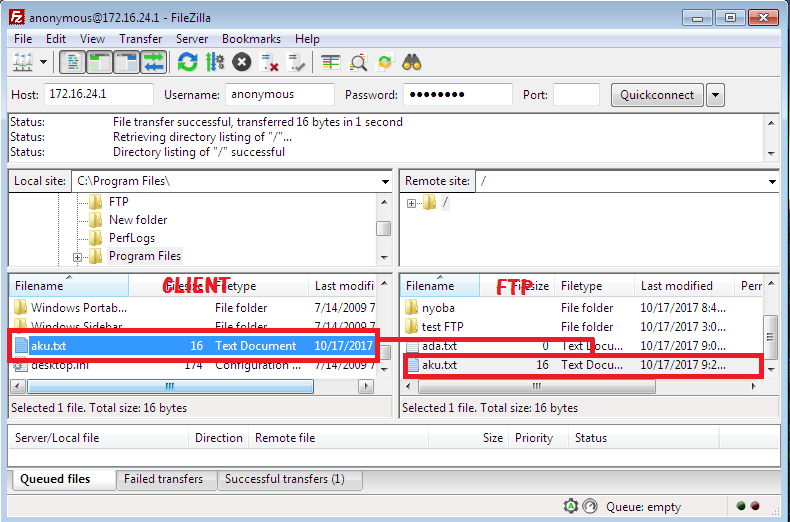Open the File menu
The height and width of the screenshot is (522, 790).
[23, 39]
